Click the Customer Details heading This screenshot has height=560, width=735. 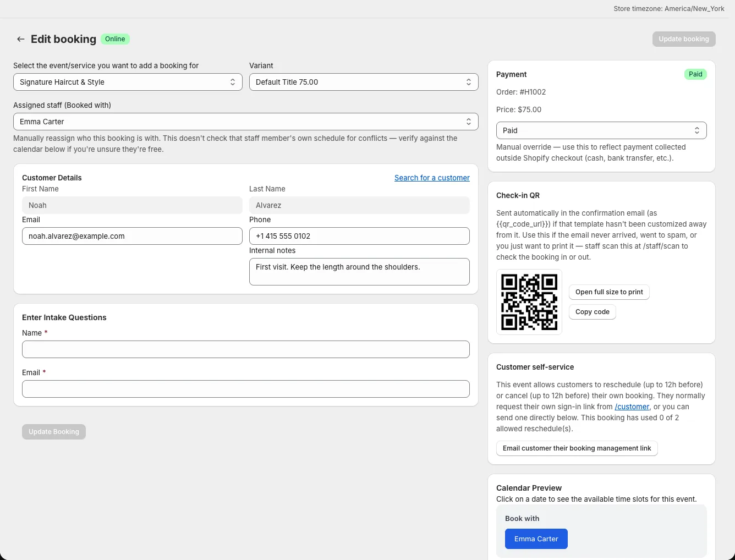[x=52, y=178]
